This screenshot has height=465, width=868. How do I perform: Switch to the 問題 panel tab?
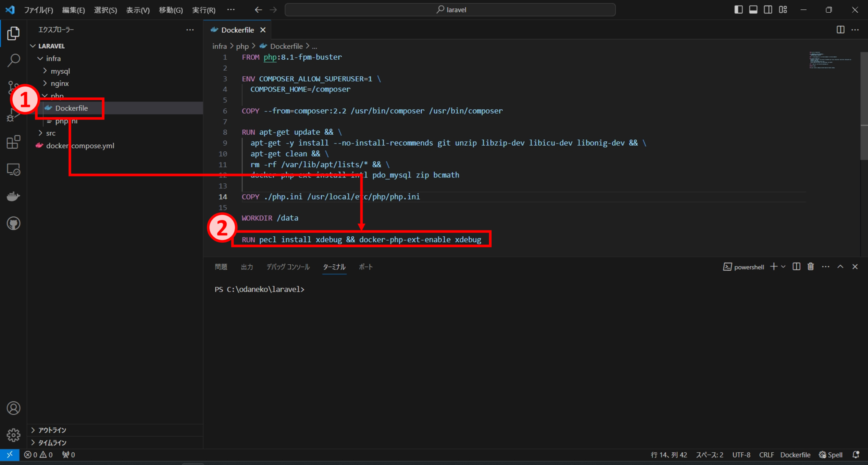tap(220, 267)
